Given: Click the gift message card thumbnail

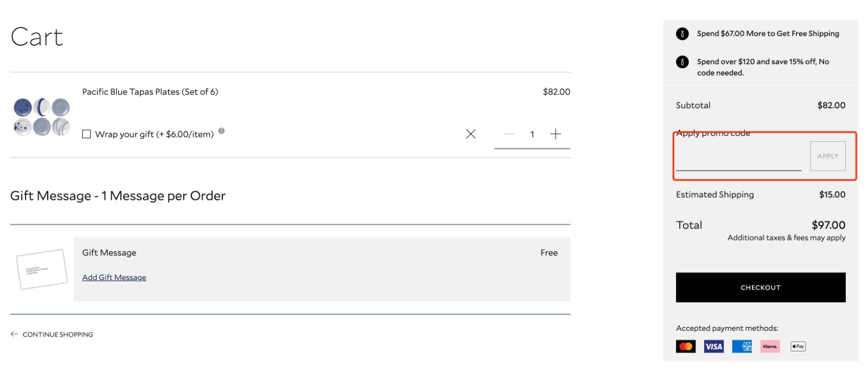Looking at the screenshot, I should 42,269.
